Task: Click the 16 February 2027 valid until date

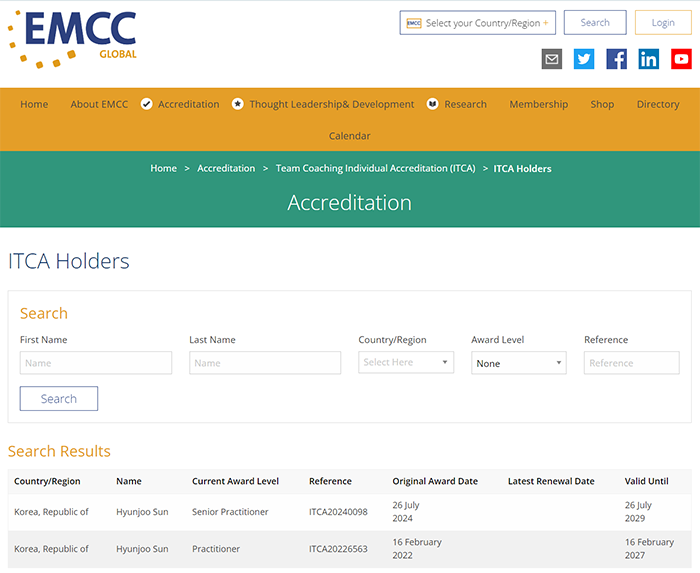Action: click(x=649, y=548)
